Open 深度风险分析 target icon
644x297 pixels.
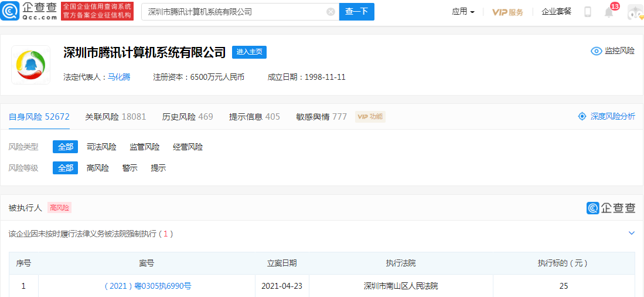581,116
